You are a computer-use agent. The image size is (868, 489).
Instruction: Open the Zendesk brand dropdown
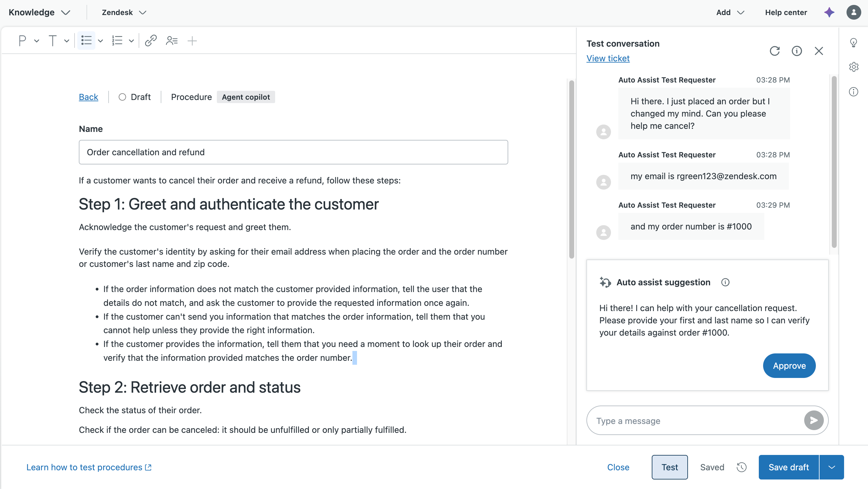124,13
